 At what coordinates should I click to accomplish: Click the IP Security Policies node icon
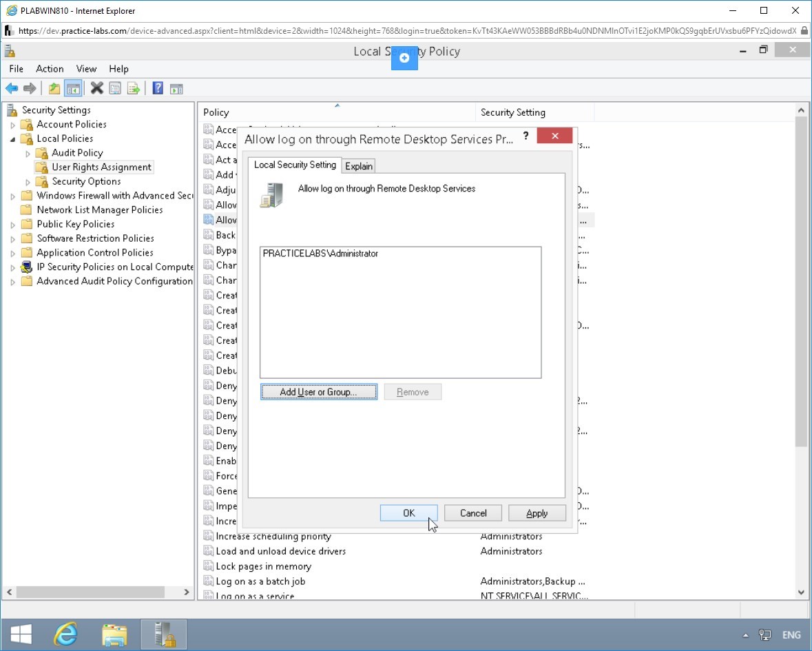[x=26, y=267]
